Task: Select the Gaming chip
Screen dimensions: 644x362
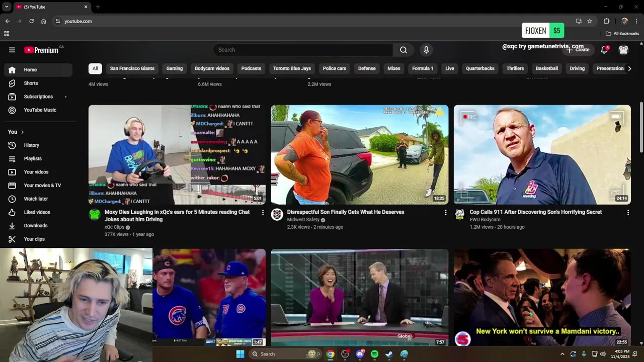Action: click(175, 68)
